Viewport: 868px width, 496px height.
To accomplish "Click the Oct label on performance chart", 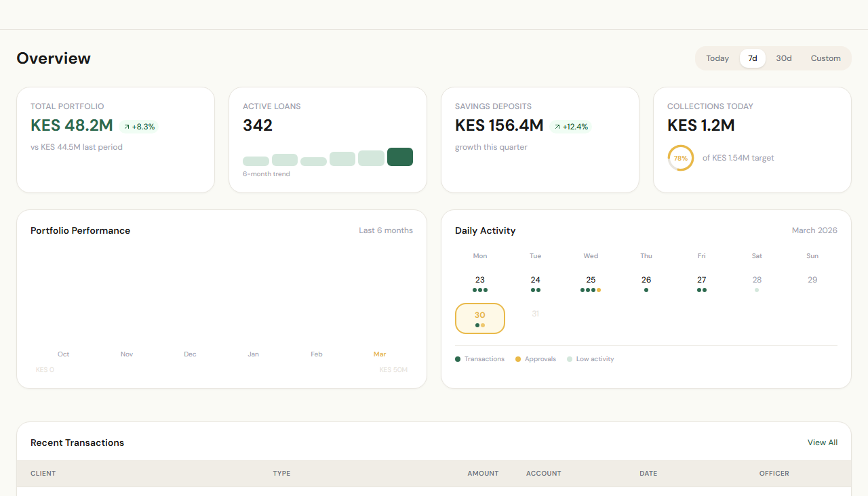I will pos(64,354).
